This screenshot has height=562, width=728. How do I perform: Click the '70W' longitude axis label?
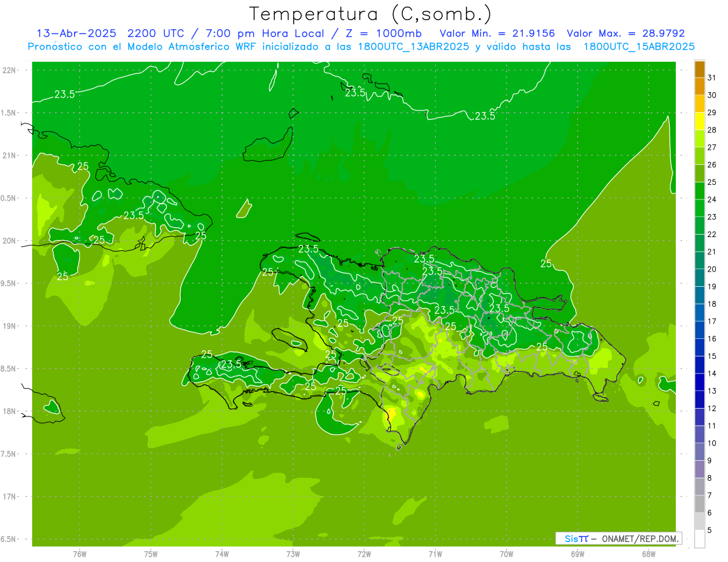[x=506, y=554]
